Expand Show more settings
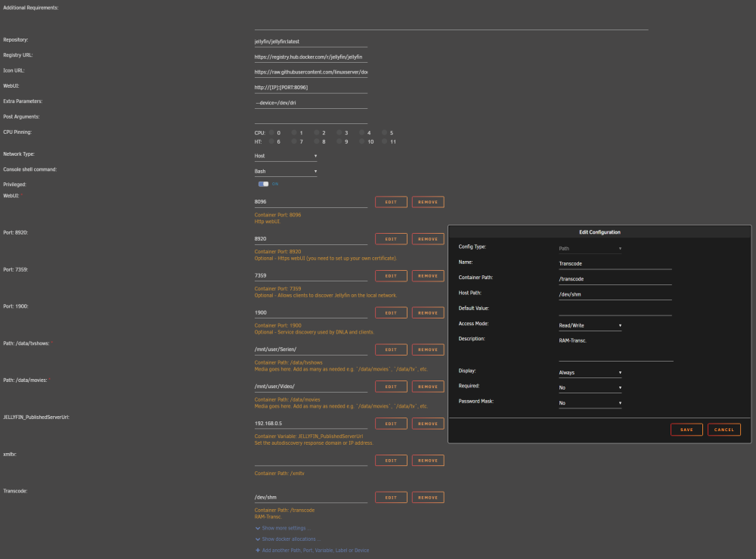Image resolution: width=756 pixels, height=559 pixels. pyautogui.click(x=283, y=528)
